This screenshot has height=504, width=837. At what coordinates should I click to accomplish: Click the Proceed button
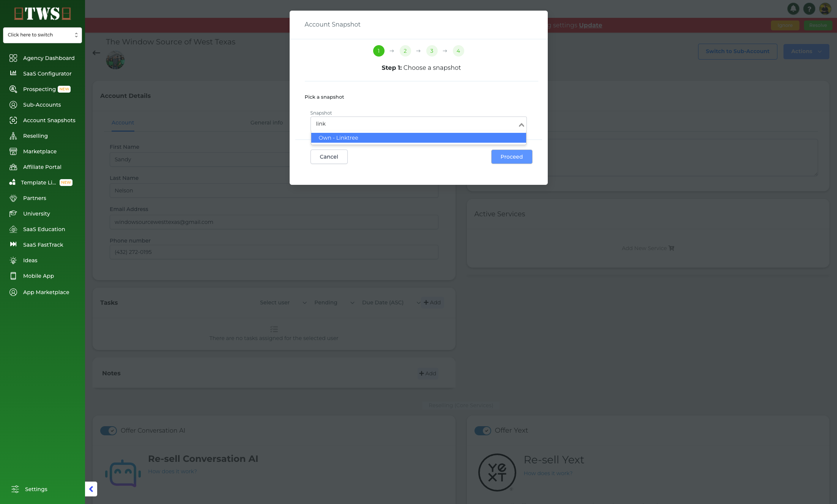pos(511,157)
